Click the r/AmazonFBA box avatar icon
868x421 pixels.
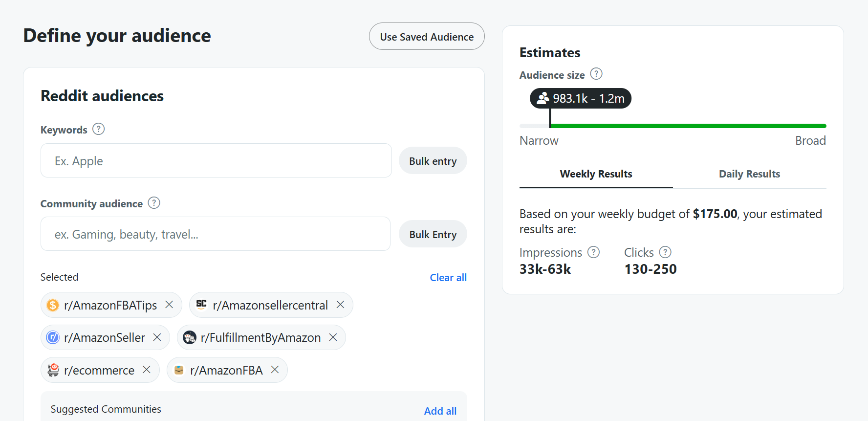coord(179,370)
